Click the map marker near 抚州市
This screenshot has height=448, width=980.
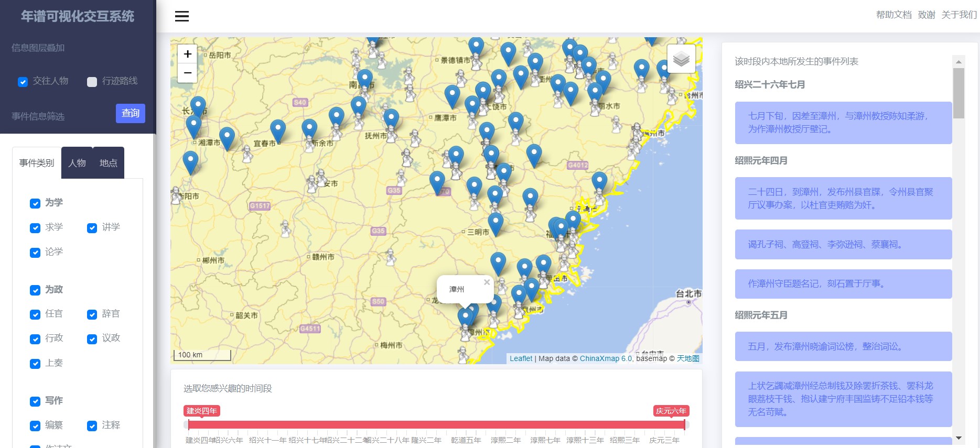[391, 118]
